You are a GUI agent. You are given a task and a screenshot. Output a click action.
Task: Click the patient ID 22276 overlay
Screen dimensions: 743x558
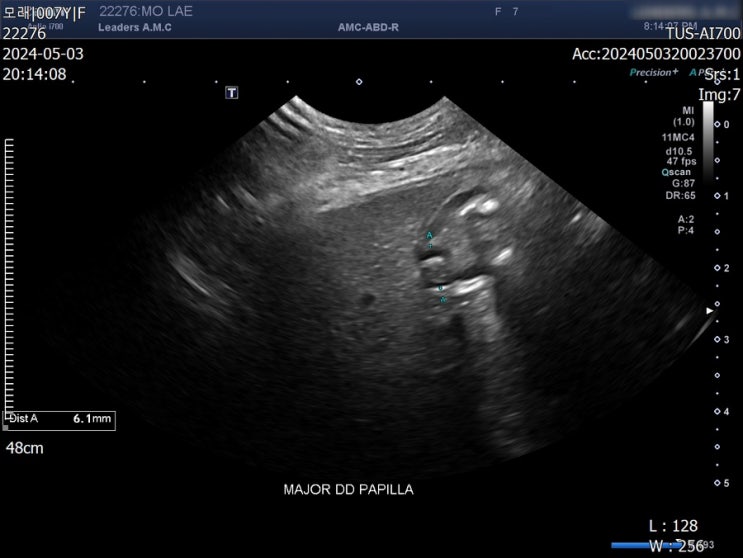(x=24, y=33)
